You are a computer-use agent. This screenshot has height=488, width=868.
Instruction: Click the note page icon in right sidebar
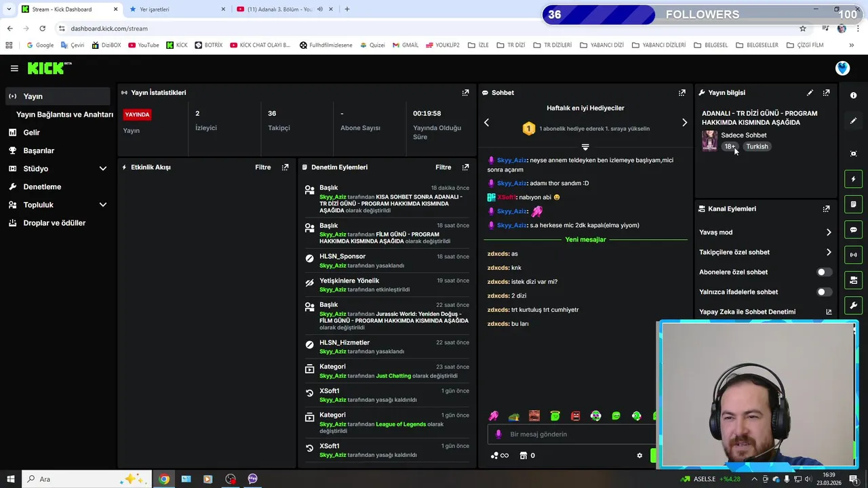point(853,204)
